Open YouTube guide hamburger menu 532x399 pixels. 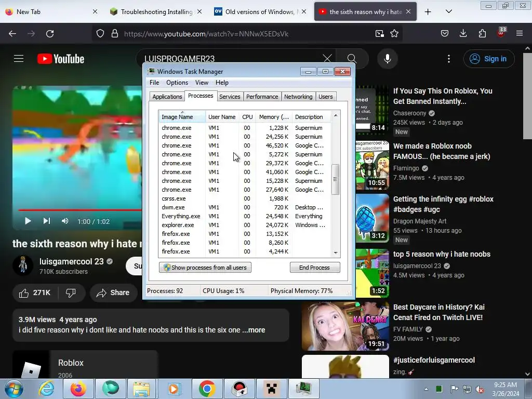pos(19,59)
